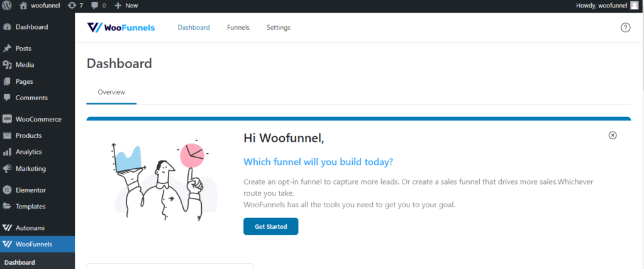This screenshot has height=269, width=644.
Task: Click the Get Started button
Action: (x=270, y=227)
